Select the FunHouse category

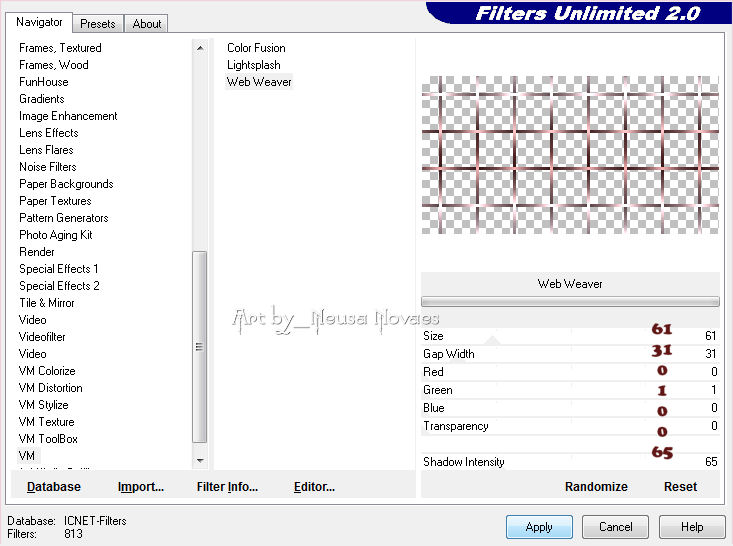coord(44,82)
